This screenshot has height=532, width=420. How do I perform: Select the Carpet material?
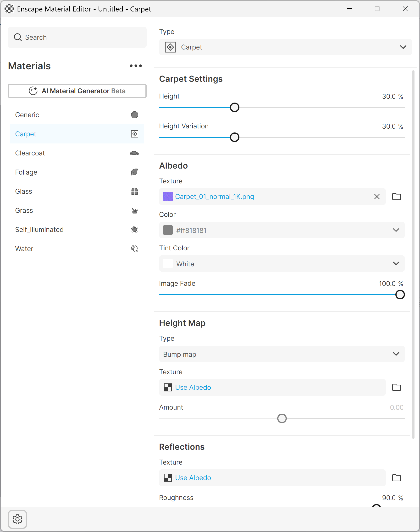pos(77,134)
